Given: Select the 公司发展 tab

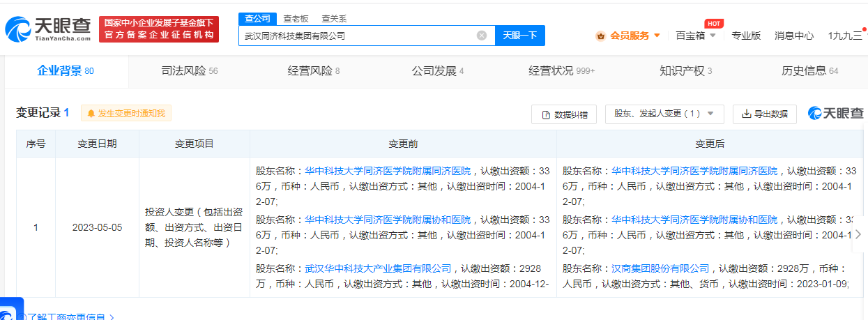Looking at the screenshot, I should click(437, 70).
